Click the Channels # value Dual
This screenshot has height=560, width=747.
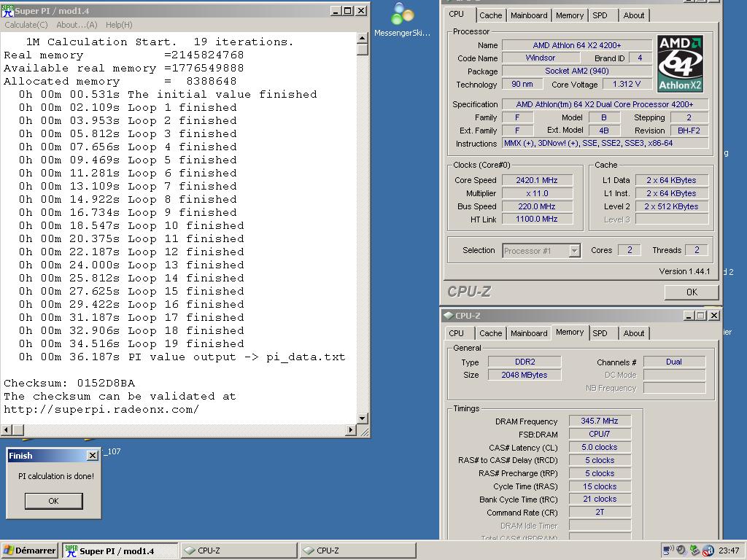(x=674, y=362)
